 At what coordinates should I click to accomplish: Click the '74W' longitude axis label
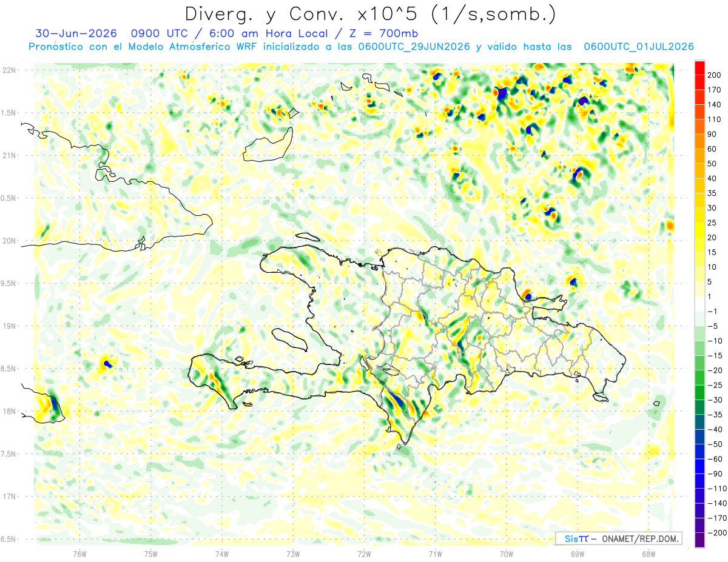click(222, 554)
